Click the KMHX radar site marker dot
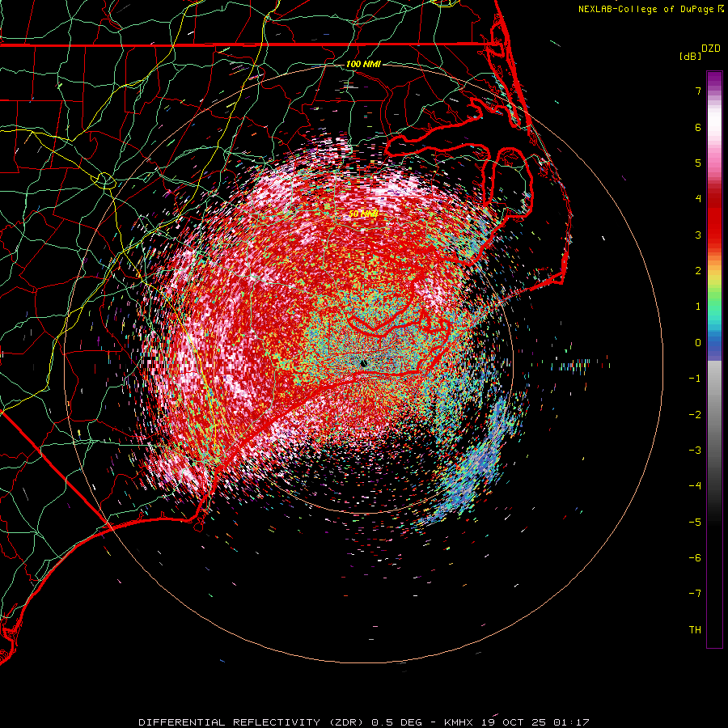Viewport: 728px width, 728px height. pos(363,363)
